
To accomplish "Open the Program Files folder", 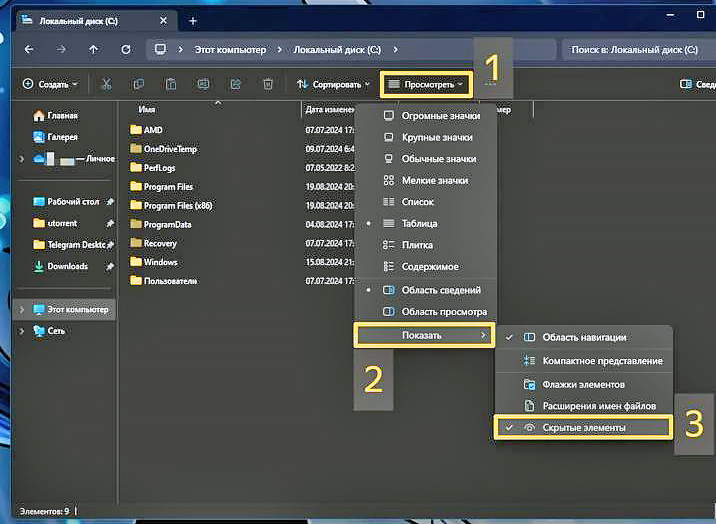I will tap(168, 187).
